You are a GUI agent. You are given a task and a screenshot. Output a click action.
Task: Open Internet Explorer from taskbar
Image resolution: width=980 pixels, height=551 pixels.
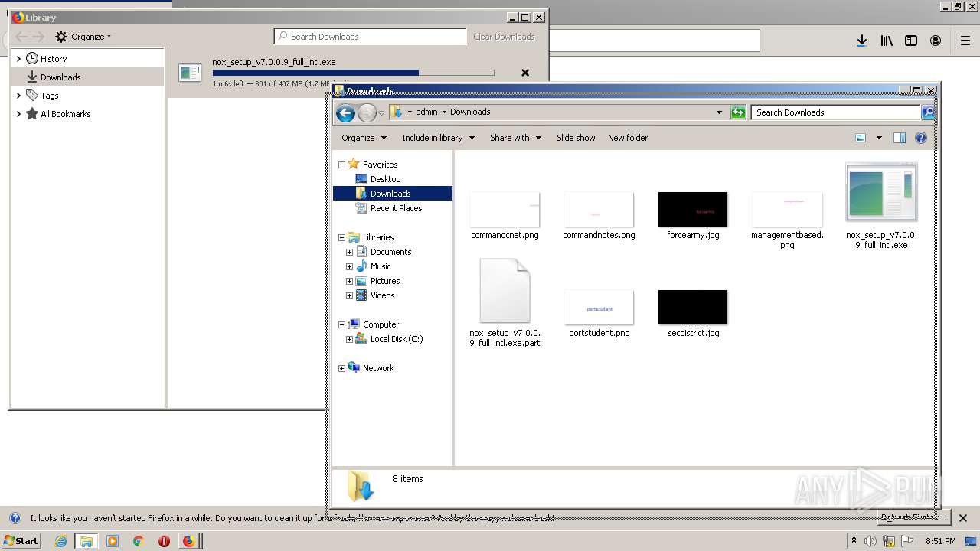click(x=61, y=541)
